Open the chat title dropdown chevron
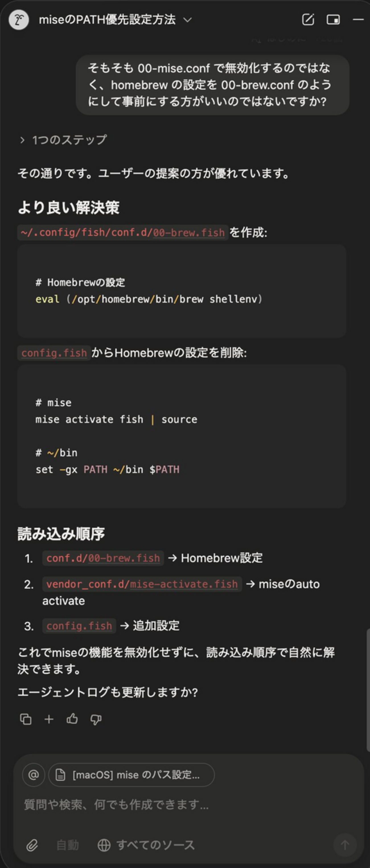Image resolution: width=370 pixels, height=868 pixels. [188, 20]
